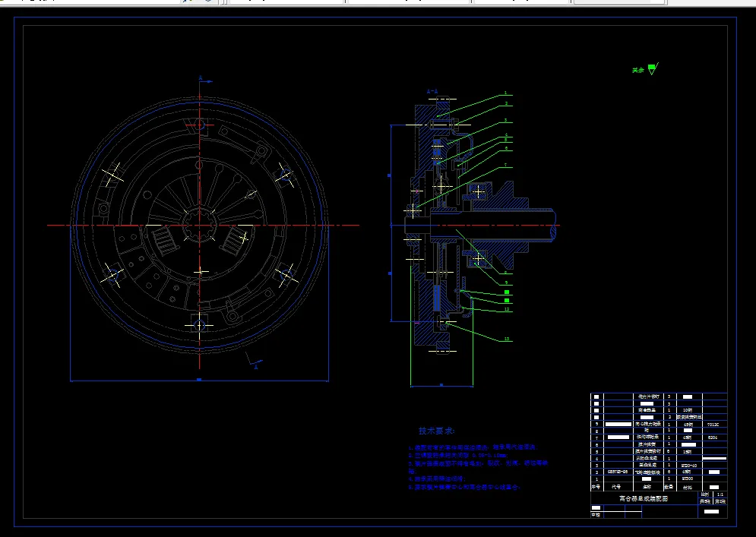This screenshot has height=537, width=756.
Task: Select leader callout number 3 on section view
Action: click(506, 120)
